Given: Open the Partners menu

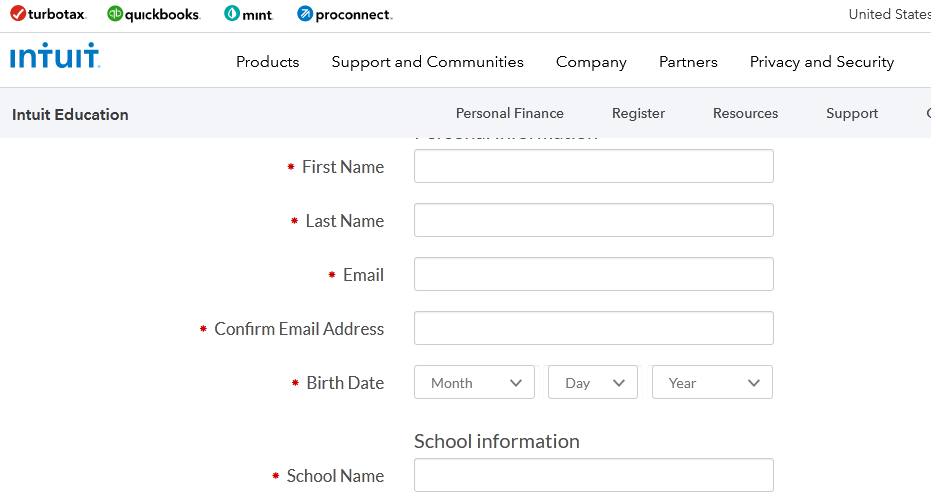Looking at the screenshot, I should 688,62.
